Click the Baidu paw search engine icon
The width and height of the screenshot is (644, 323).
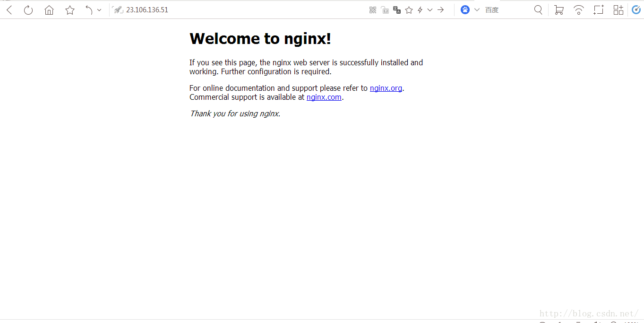click(465, 10)
